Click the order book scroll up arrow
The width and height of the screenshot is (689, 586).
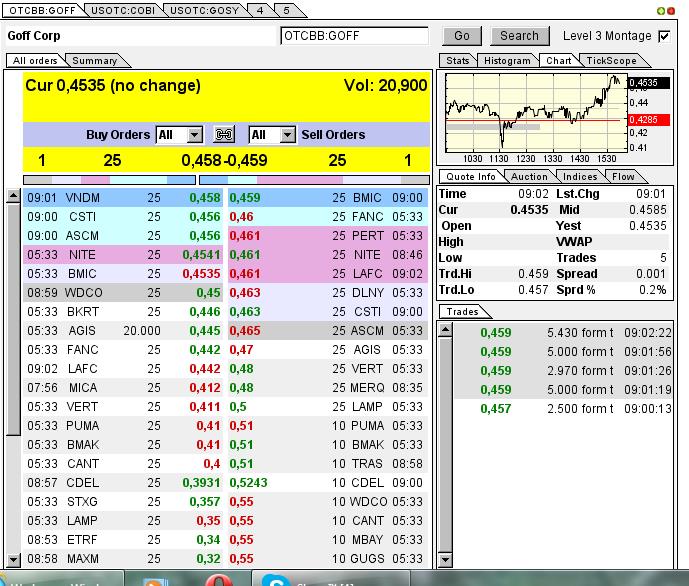tap(13, 195)
